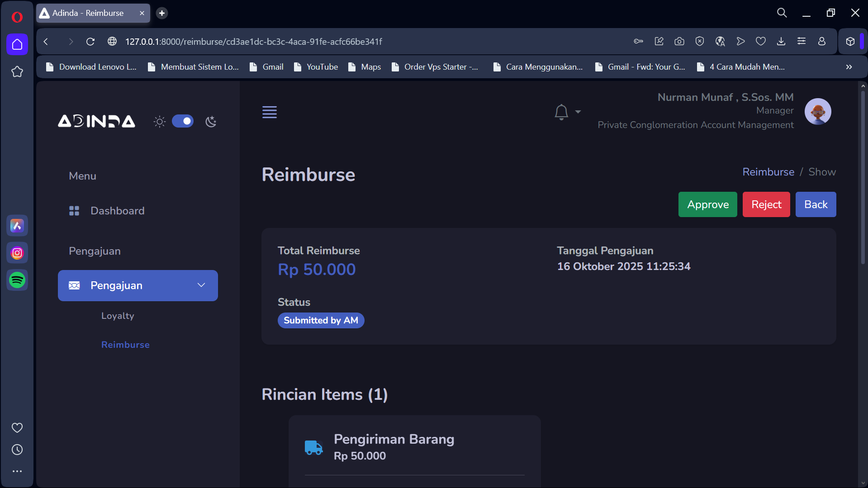Click the Opera sidebar history clock icon

(17, 450)
